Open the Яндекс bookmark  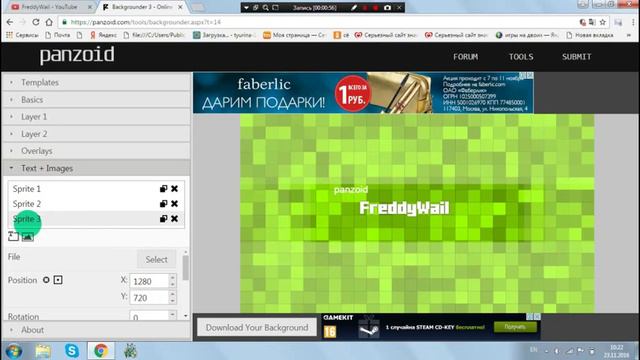104,35
